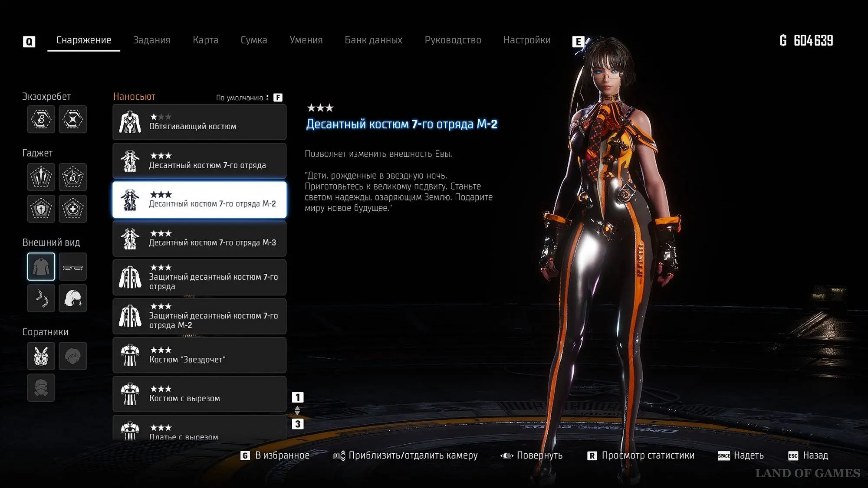This screenshot has height=488, width=868.
Task: Click the blue title Десантный костюм 7-го отряда М-2
Action: tap(401, 124)
